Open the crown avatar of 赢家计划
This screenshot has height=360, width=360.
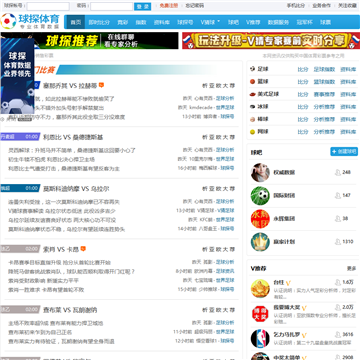tap(260, 242)
